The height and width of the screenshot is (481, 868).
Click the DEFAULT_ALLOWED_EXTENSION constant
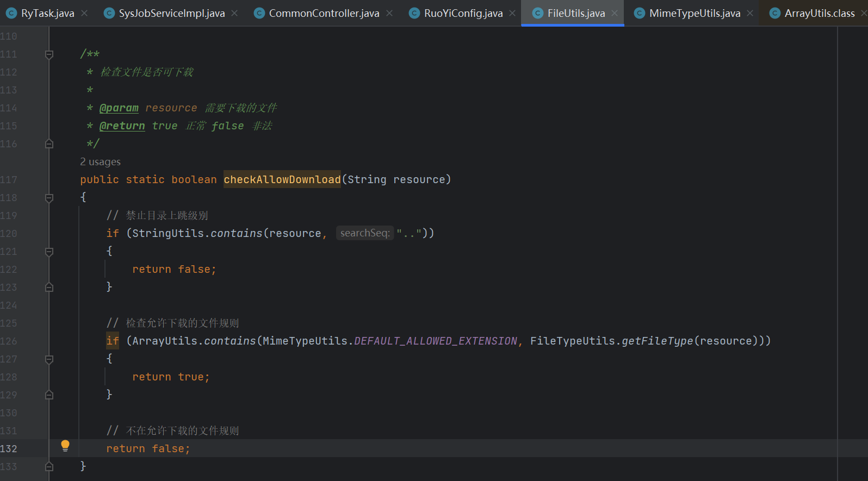[x=435, y=341]
